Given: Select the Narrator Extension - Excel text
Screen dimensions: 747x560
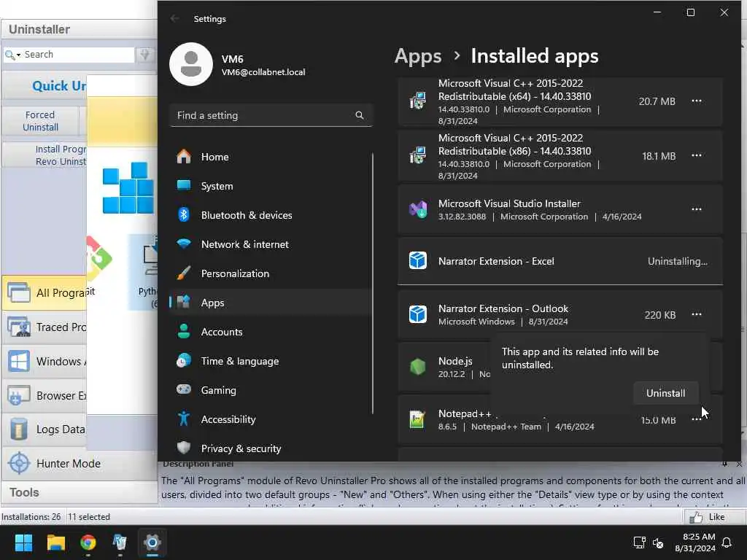Looking at the screenshot, I should (496, 261).
